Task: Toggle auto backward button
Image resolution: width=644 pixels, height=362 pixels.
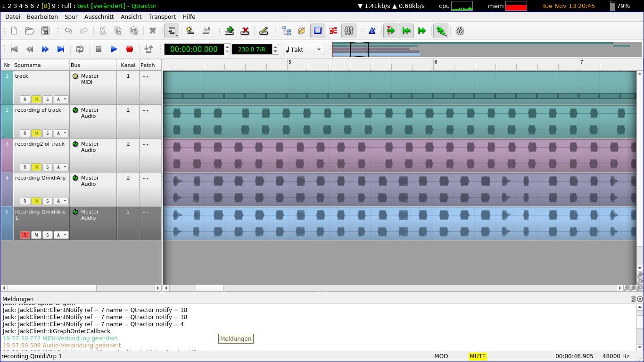Action: pyautogui.click(x=406, y=31)
